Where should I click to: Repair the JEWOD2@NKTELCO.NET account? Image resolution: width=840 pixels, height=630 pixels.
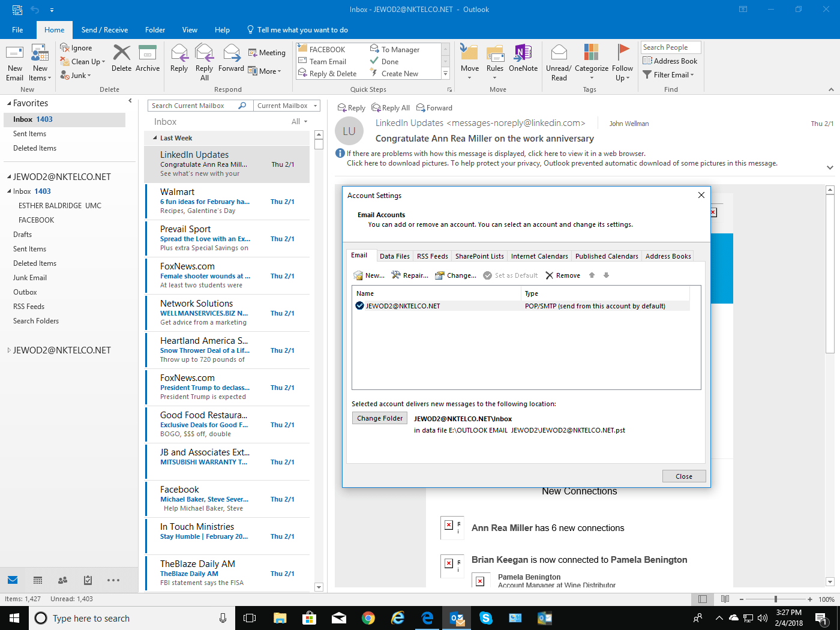[410, 275]
